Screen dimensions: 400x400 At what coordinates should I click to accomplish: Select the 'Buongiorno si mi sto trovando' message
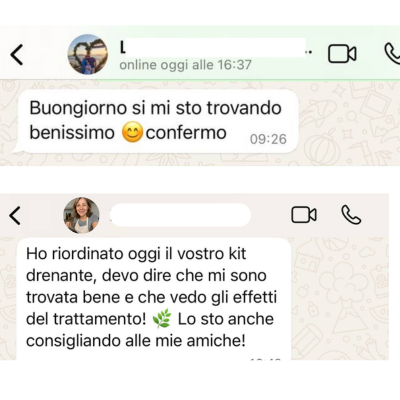click(x=156, y=122)
